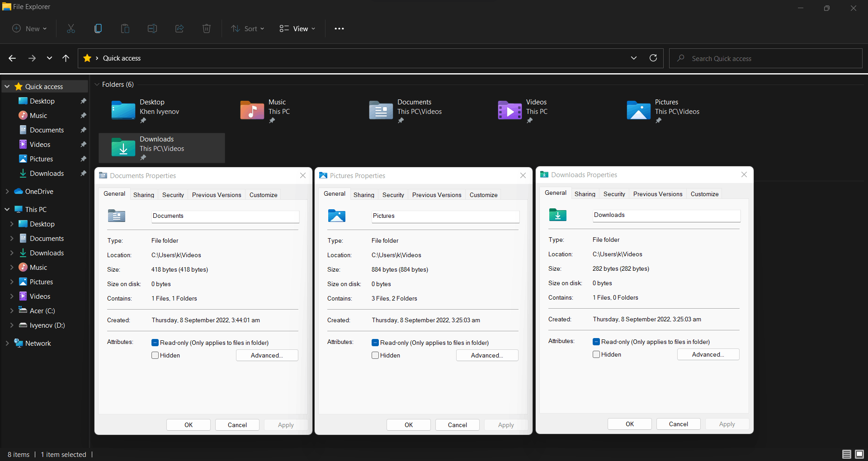The width and height of the screenshot is (868, 461).
Task: Toggle Read-only in Downloads Properties
Action: tap(596, 342)
